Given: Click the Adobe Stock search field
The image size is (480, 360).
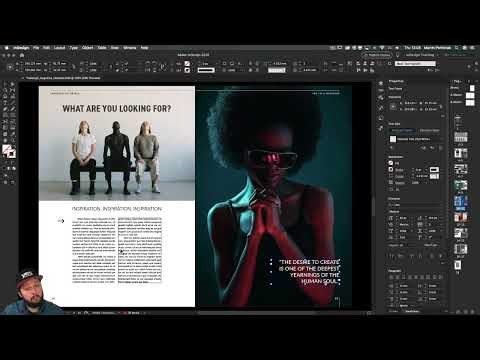Looking at the screenshot, I should (x=415, y=63).
